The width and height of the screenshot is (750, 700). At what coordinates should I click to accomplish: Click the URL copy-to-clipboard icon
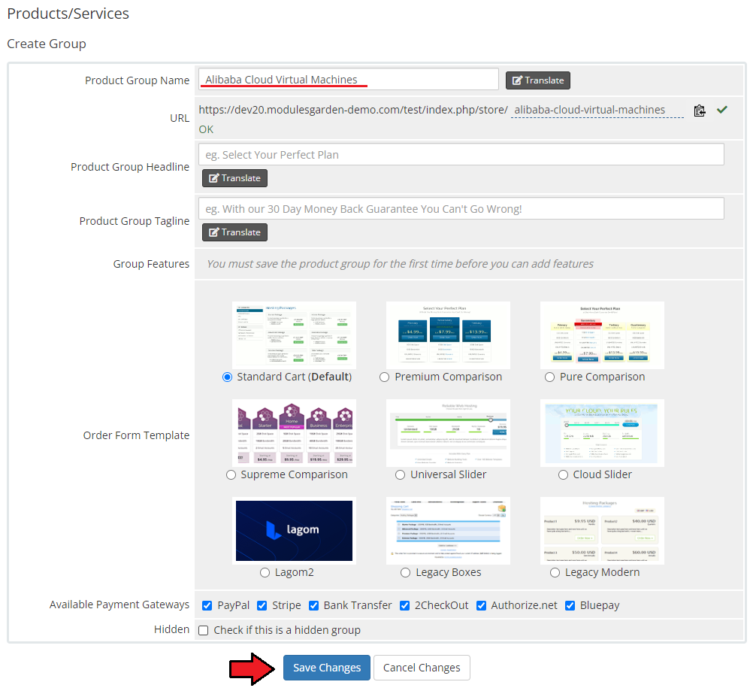pyautogui.click(x=700, y=111)
